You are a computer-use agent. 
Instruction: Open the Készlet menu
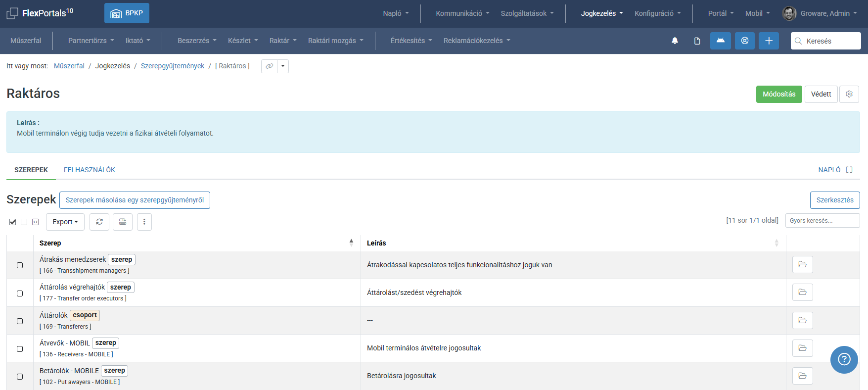click(x=243, y=41)
